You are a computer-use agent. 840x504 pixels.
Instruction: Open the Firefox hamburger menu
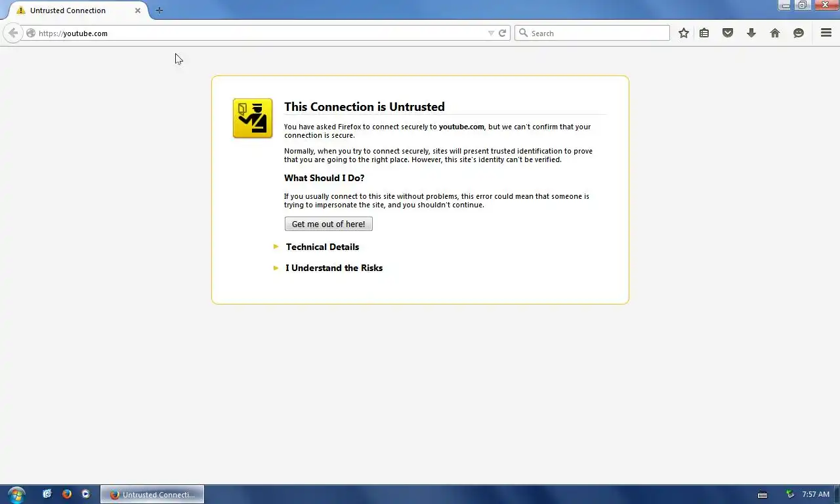pyautogui.click(x=826, y=33)
